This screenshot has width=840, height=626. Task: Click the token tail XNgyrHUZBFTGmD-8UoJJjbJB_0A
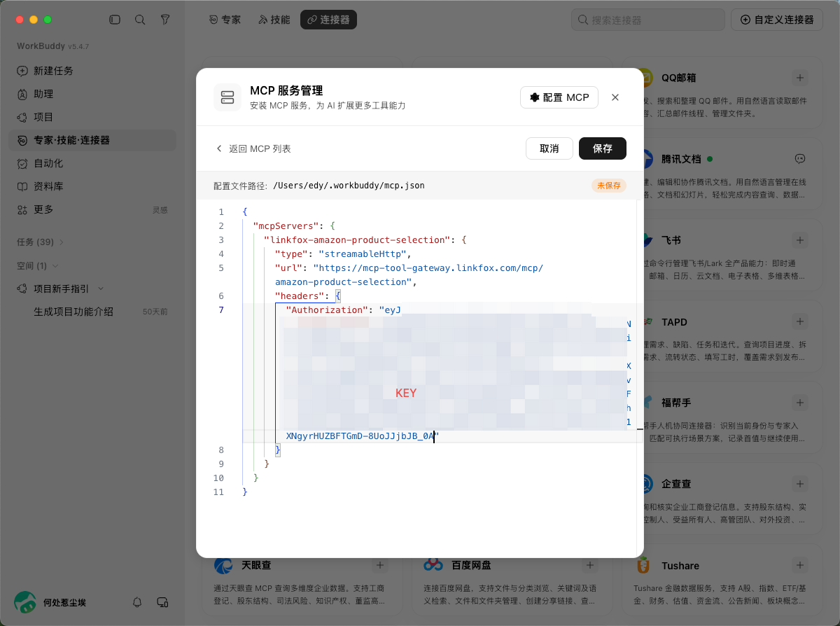[x=360, y=436]
